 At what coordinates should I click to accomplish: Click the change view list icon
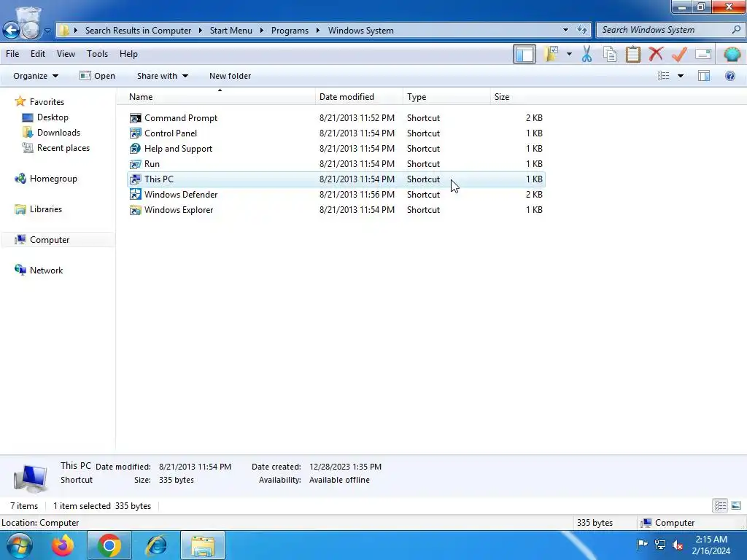click(663, 76)
